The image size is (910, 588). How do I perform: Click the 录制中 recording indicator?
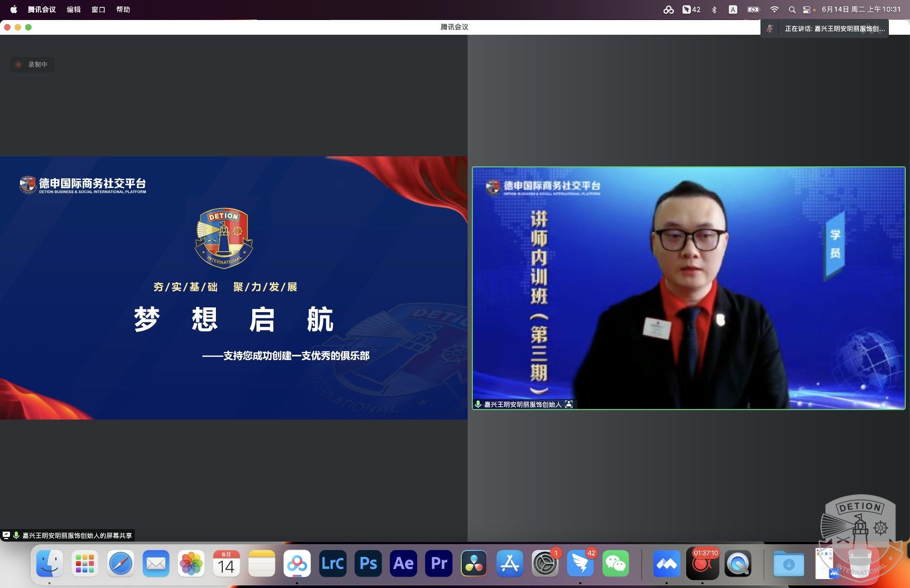[32, 65]
